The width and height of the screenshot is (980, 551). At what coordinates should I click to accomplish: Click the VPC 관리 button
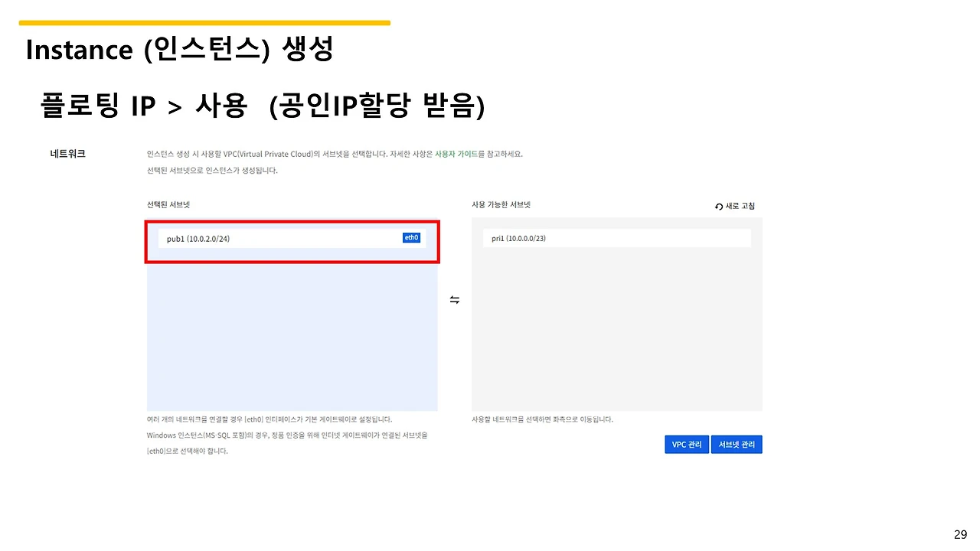[x=686, y=444]
